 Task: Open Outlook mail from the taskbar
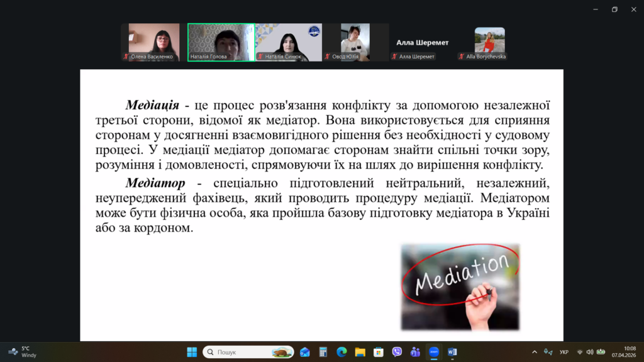point(305,352)
